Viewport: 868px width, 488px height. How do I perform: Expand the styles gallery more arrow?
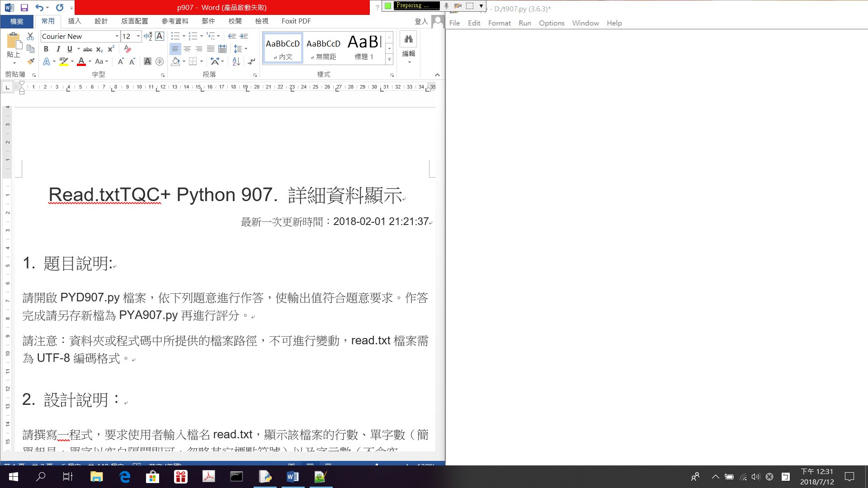(389, 59)
